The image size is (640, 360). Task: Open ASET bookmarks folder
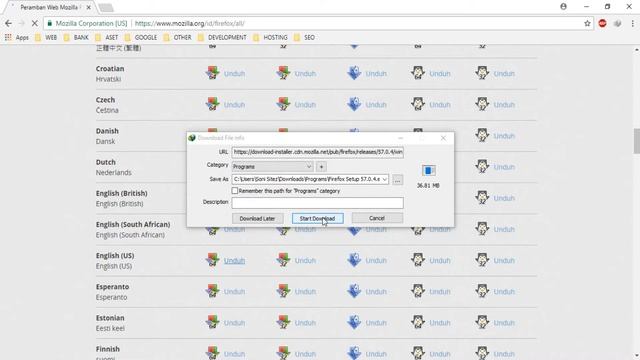(x=107, y=37)
